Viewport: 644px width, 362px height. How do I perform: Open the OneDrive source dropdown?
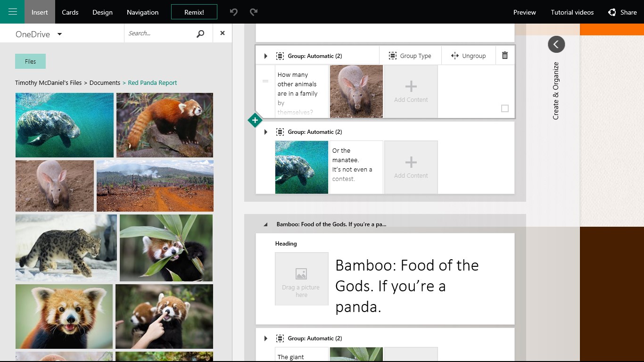point(60,34)
